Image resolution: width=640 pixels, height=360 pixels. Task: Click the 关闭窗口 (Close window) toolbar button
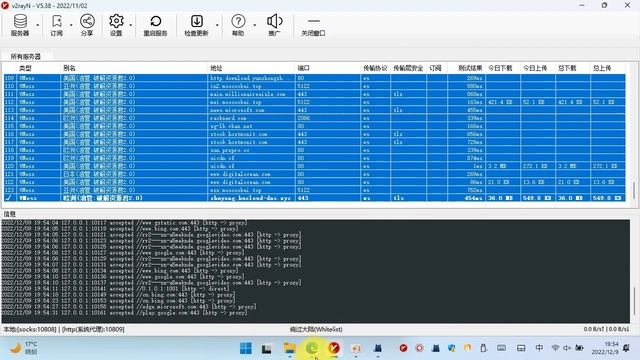(x=313, y=25)
